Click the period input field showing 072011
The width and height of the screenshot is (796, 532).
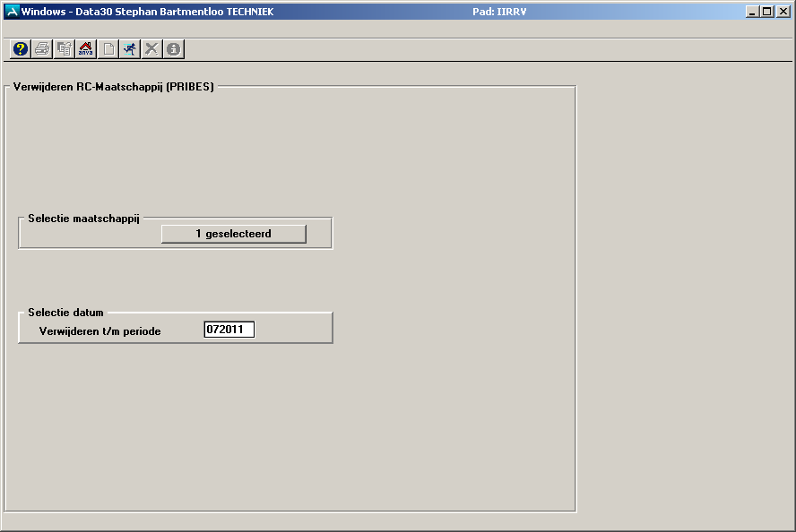click(229, 330)
